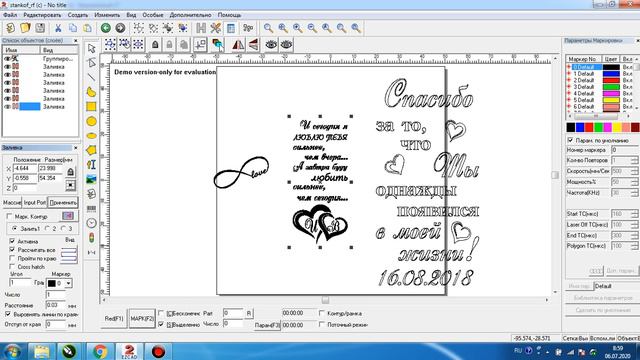Open the Маркер color dropdown
The height and width of the screenshot is (360, 640).
point(69,283)
